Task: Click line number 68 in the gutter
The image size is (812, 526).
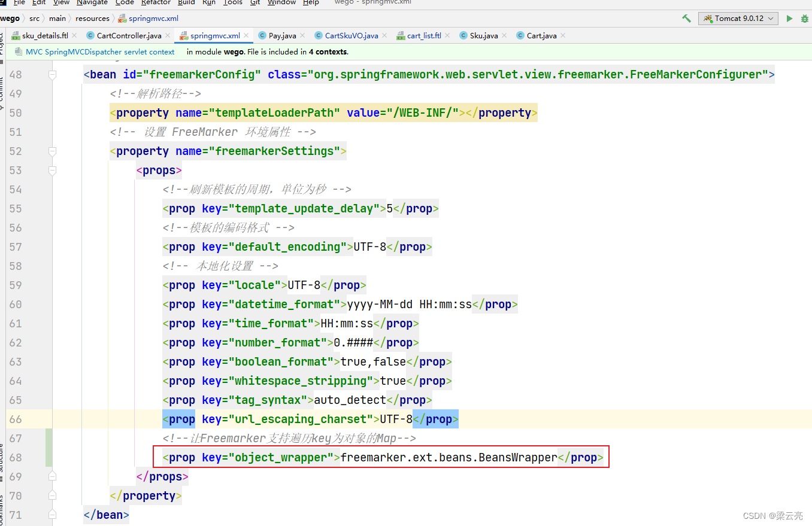Action: [16, 458]
